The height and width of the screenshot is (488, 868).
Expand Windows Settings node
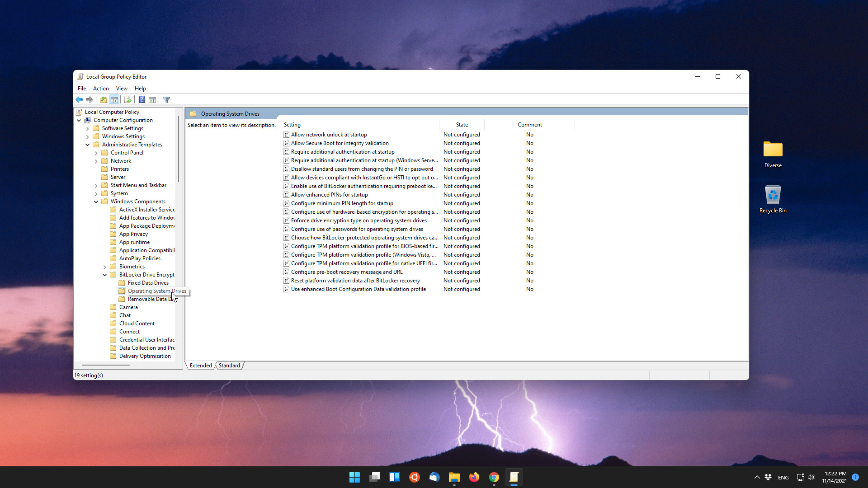(x=88, y=136)
